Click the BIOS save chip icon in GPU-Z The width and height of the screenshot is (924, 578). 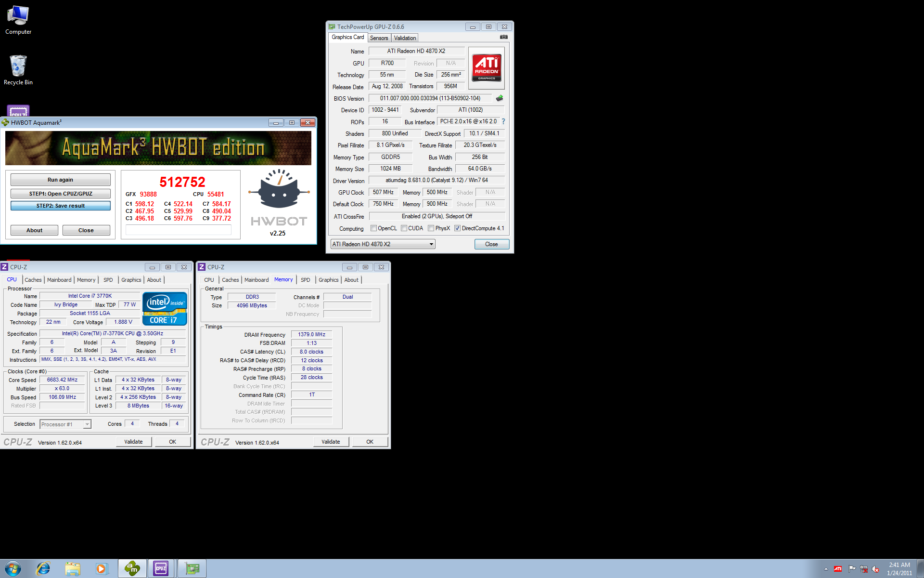click(500, 98)
